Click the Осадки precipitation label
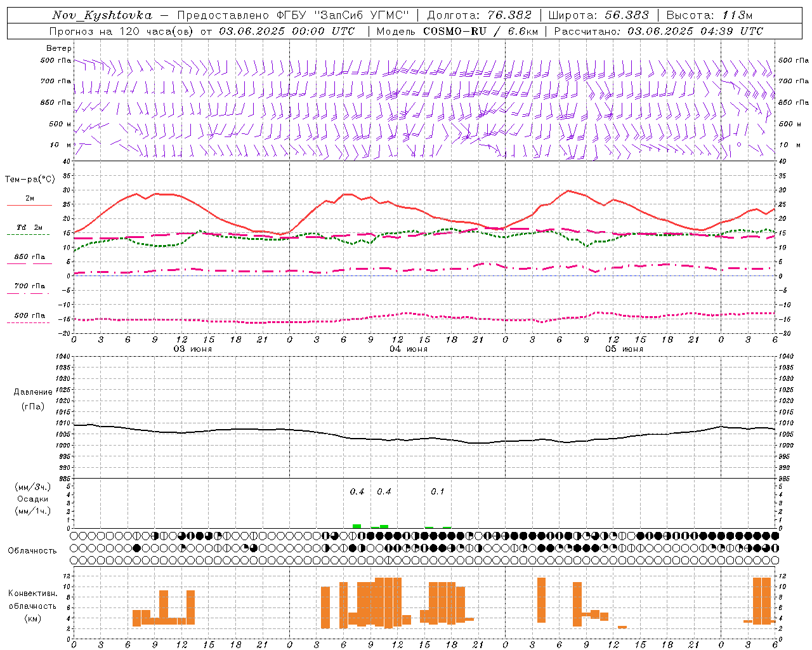The image size is (812, 650). 33,499
